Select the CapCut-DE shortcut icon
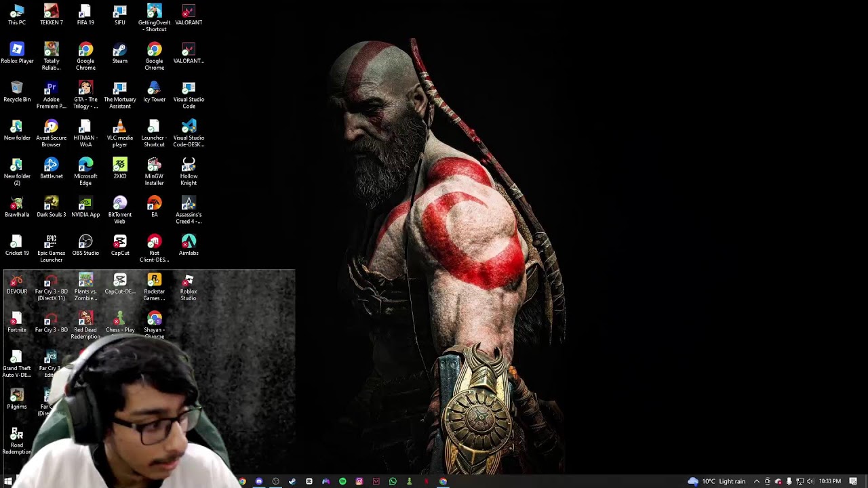This screenshot has height=488, width=868. (x=120, y=284)
